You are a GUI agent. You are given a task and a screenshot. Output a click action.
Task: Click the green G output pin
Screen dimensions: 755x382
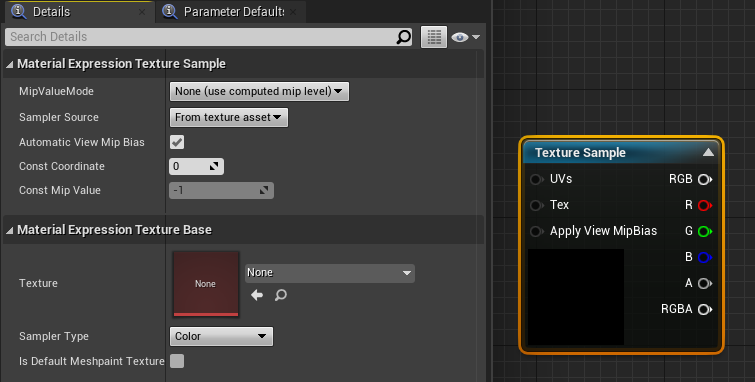[705, 231]
